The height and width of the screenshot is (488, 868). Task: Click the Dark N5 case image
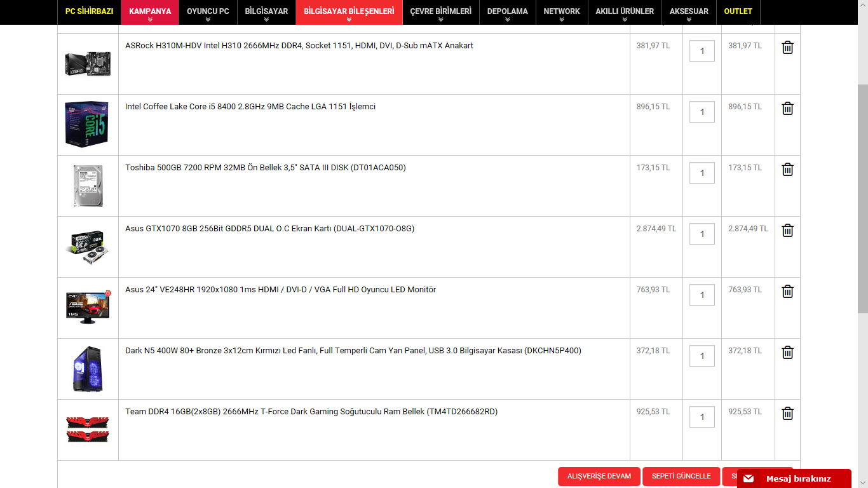(88, 369)
